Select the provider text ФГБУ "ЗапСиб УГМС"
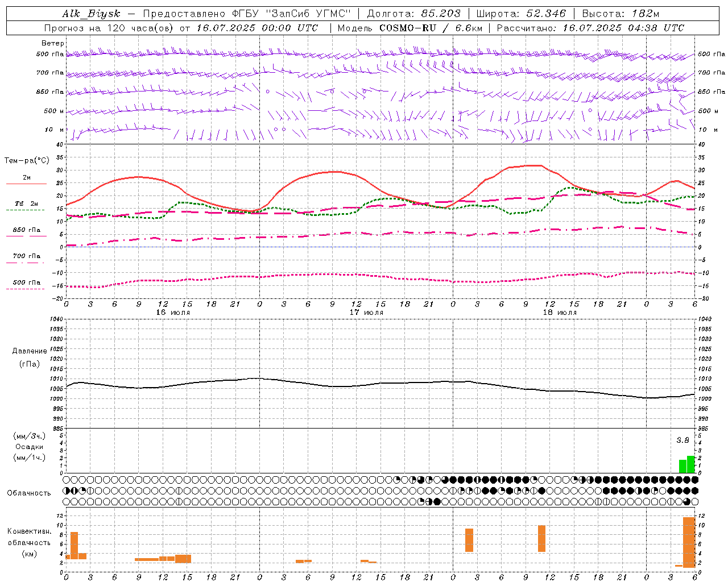The height and width of the screenshot is (582, 728). click(x=291, y=14)
